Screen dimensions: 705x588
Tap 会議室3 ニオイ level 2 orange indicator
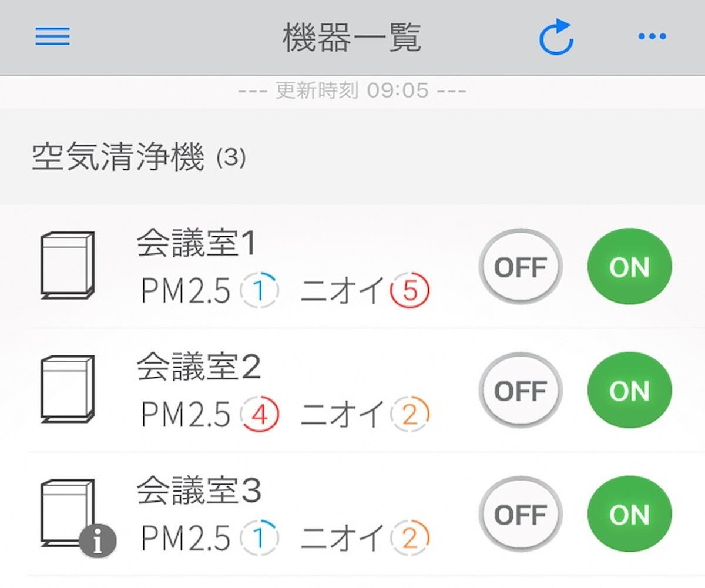coord(410,538)
